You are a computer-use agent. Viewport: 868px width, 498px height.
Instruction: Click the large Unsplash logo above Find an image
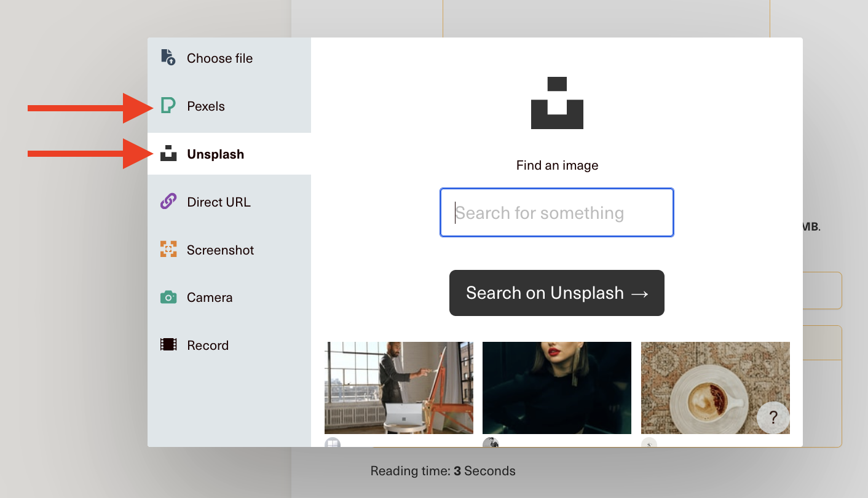pyautogui.click(x=557, y=103)
